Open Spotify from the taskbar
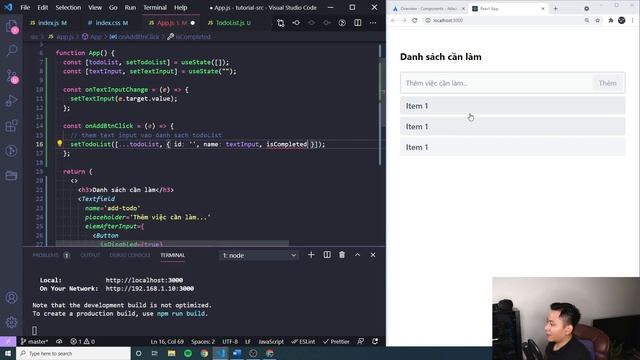Image resolution: width=640 pixels, height=360 pixels. point(188,353)
